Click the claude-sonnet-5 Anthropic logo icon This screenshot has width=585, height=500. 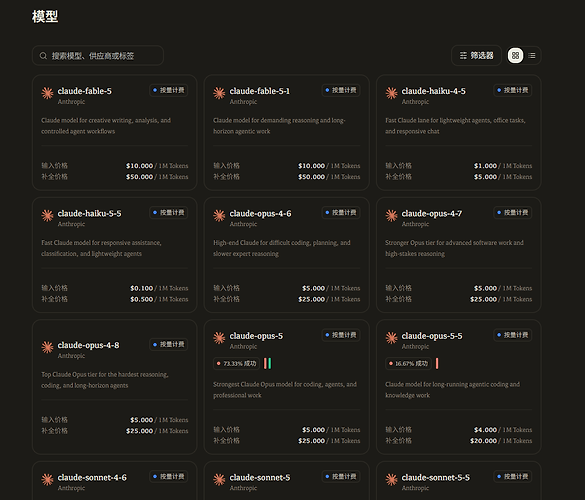(219, 479)
